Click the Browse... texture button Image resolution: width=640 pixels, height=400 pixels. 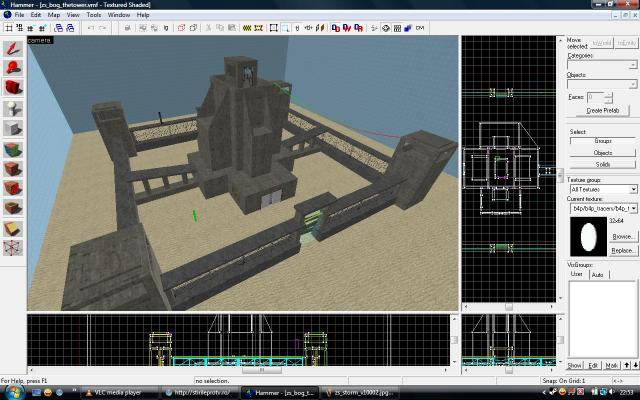pyautogui.click(x=625, y=236)
